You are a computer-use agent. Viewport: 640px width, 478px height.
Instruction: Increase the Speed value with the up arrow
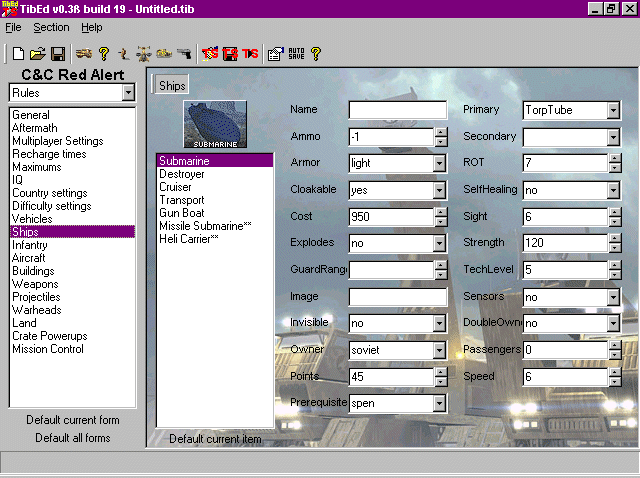coord(615,372)
